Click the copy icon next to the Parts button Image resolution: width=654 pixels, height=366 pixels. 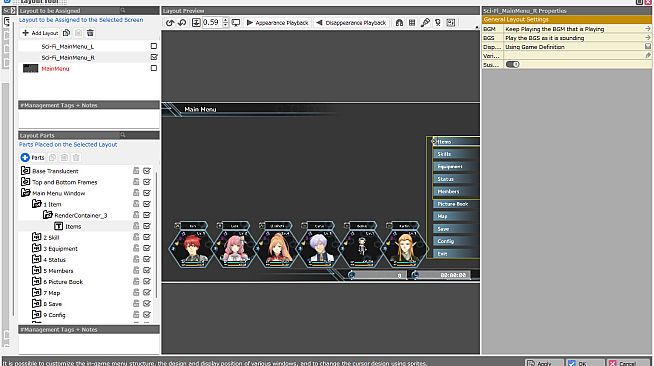coord(53,158)
